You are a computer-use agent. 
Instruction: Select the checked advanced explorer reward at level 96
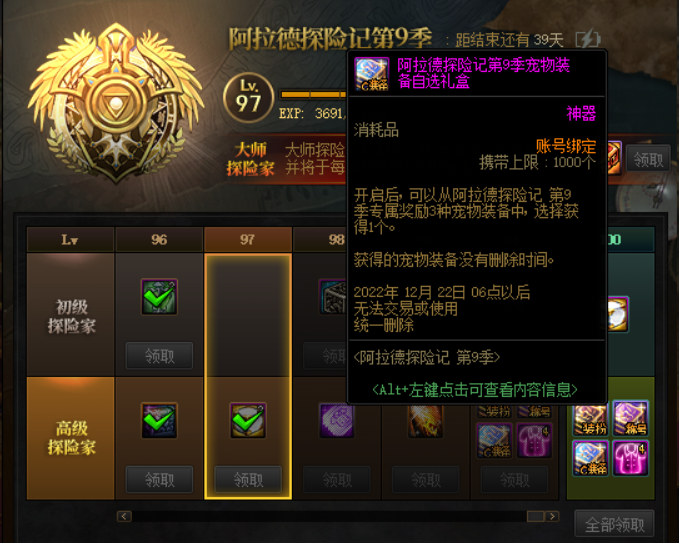[x=159, y=420]
